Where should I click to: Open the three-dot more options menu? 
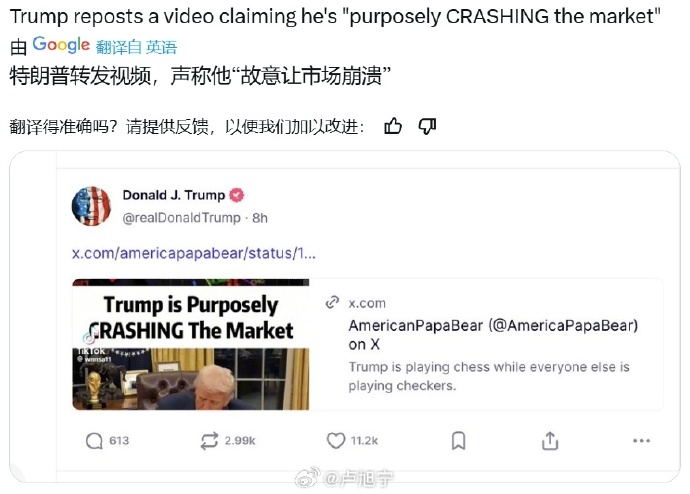pos(642,440)
